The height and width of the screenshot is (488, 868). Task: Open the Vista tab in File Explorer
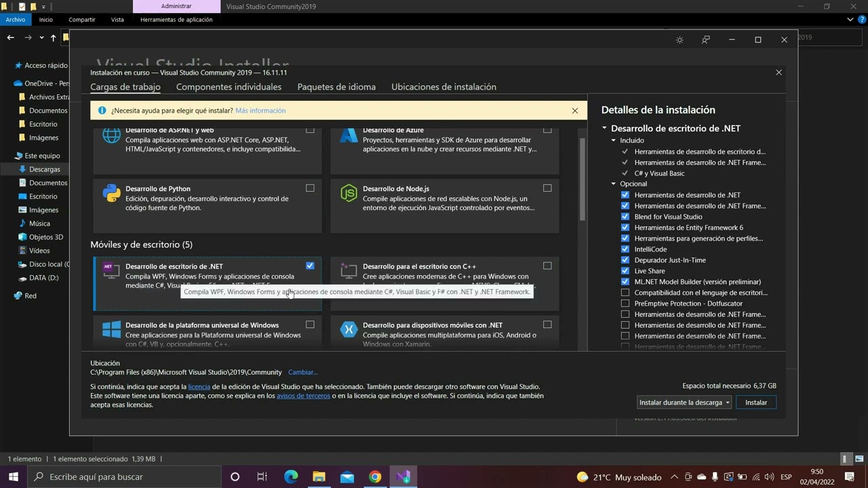[x=117, y=20]
